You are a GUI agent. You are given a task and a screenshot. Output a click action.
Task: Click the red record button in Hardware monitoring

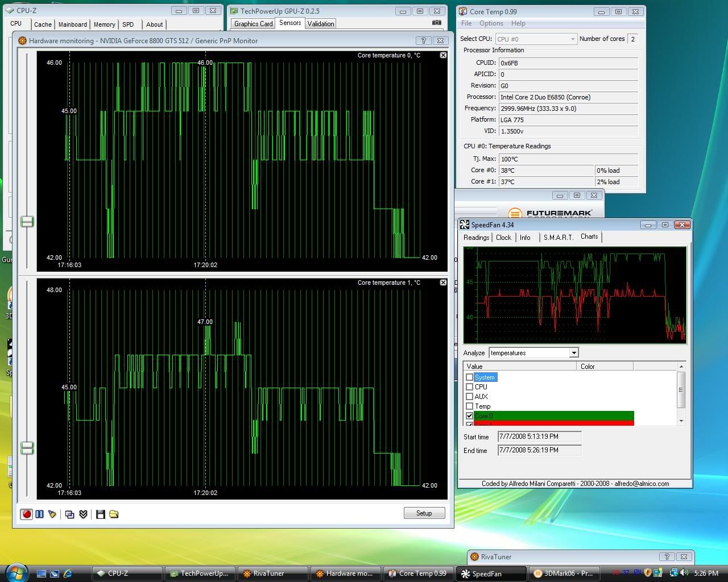(x=26, y=514)
